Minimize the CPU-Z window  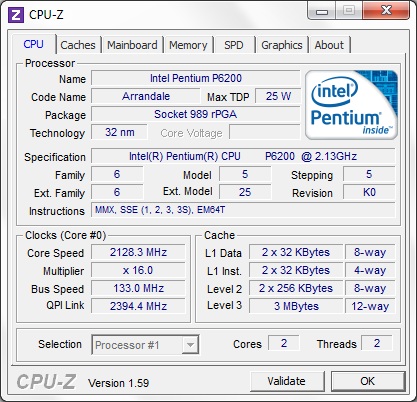coord(322,11)
